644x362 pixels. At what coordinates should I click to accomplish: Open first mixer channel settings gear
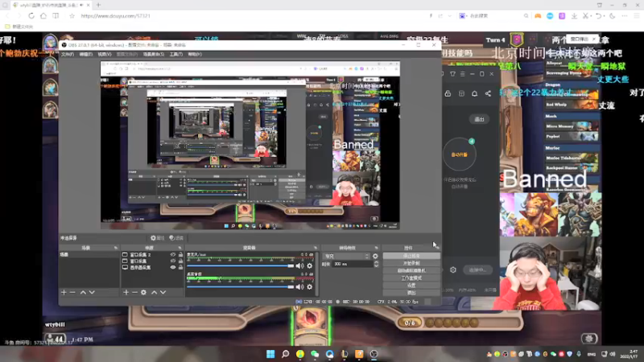coord(310,266)
